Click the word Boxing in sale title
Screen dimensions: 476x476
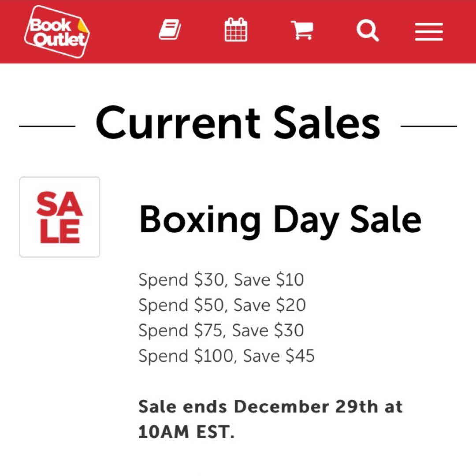click(200, 219)
